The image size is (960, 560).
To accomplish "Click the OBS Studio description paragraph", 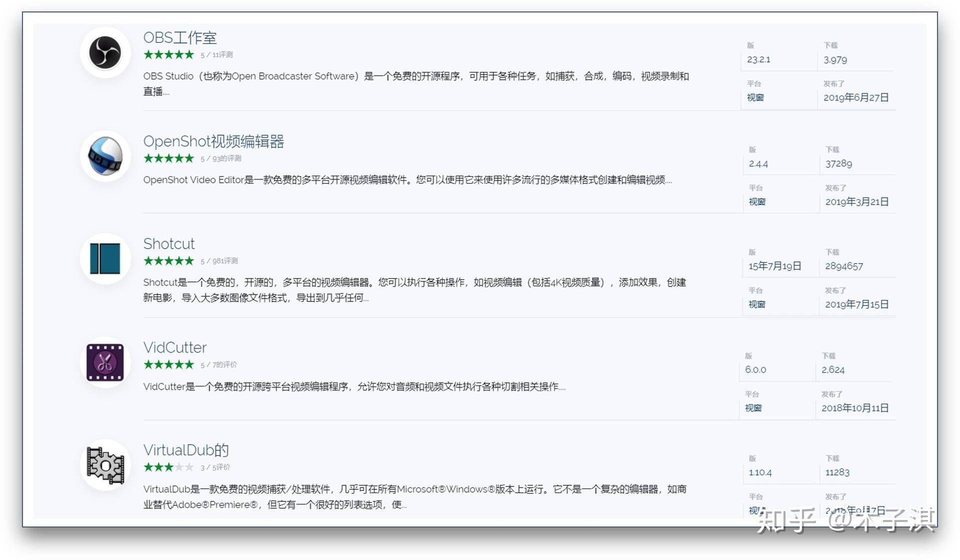I will click(x=416, y=83).
